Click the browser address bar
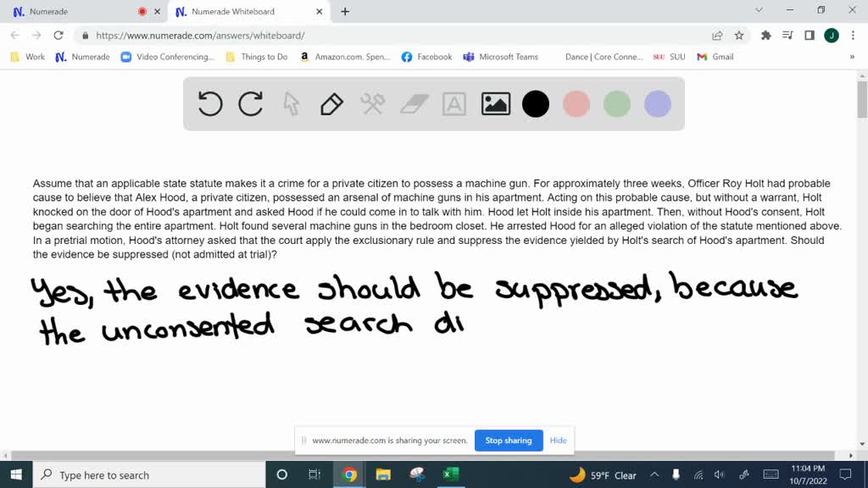The width and height of the screenshot is (868, 488). coord(339,37)
